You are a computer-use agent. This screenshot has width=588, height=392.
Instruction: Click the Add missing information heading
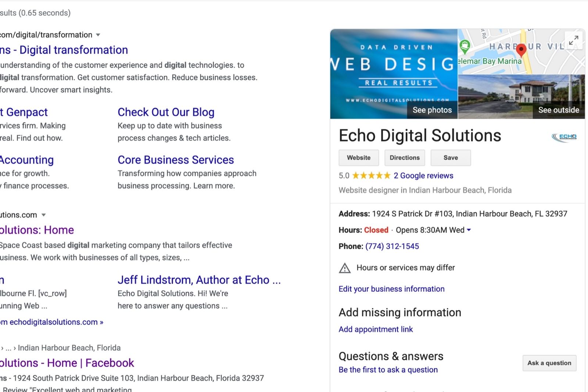(x=400, y=313)
